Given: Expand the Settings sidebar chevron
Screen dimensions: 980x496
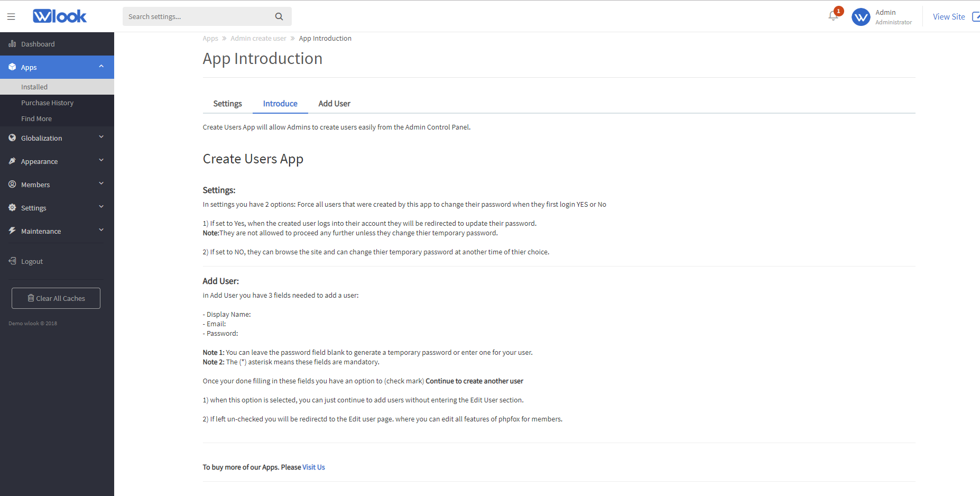Looking at the screenshot, I should click(x=101, y=207).
